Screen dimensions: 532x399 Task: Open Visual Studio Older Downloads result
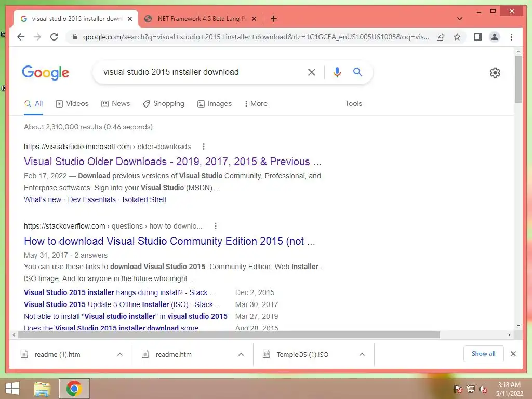tap(172, 162)
